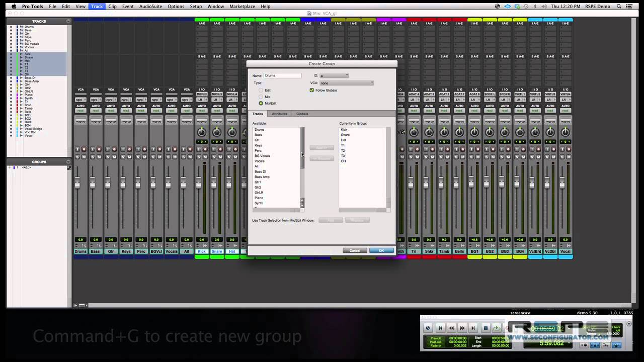Select the Mix/Edit group type radio button

coord(261,103)
